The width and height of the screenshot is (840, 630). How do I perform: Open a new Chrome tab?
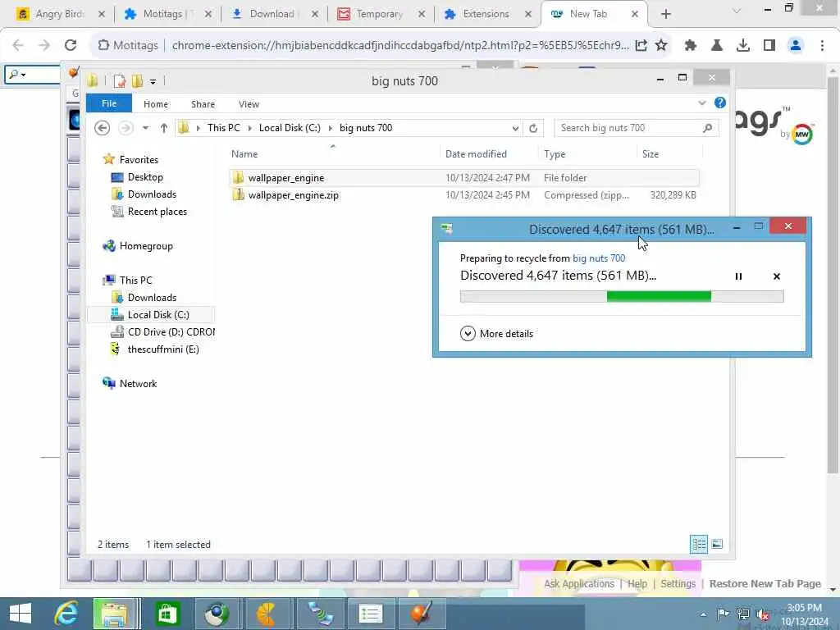coord(666,14)
